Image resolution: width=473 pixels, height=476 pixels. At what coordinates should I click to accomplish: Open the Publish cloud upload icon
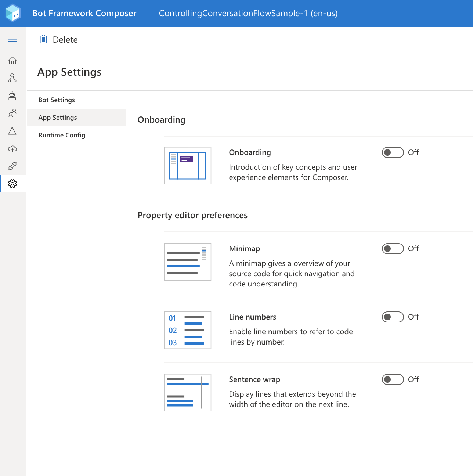pos(12,148)
